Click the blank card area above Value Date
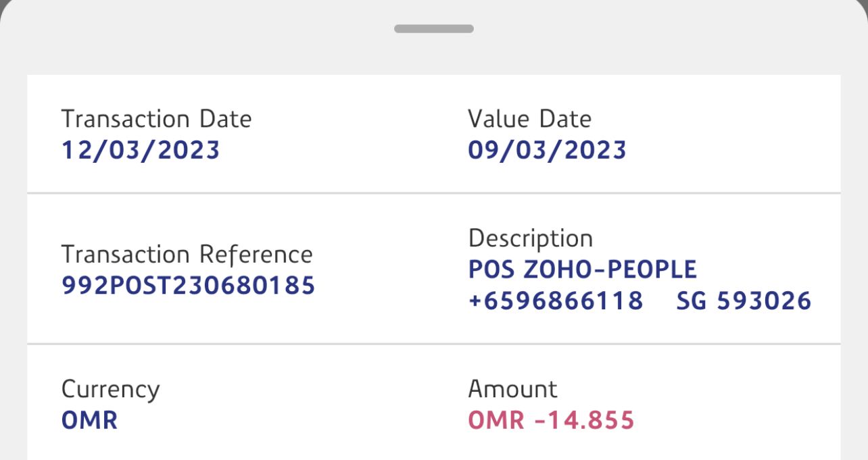Viewport: 868px width, 460px height. (608, 91)
